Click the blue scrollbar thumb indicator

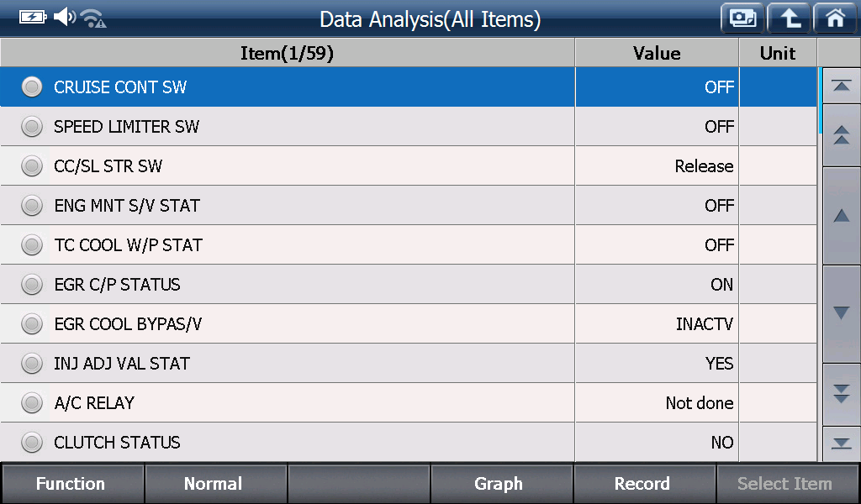click(x=820, y=100)
